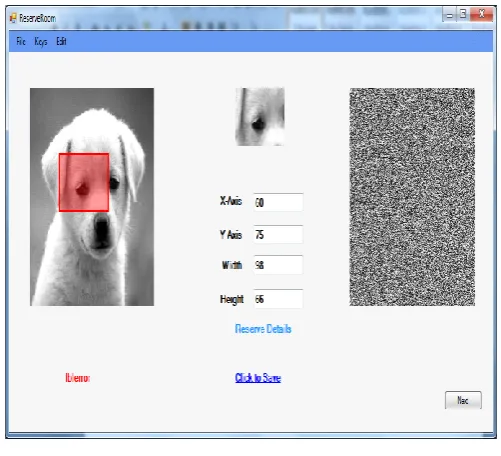Click inside the Width text box
Image resolution: width=501 pixels, height=456 pixels.
278,265
